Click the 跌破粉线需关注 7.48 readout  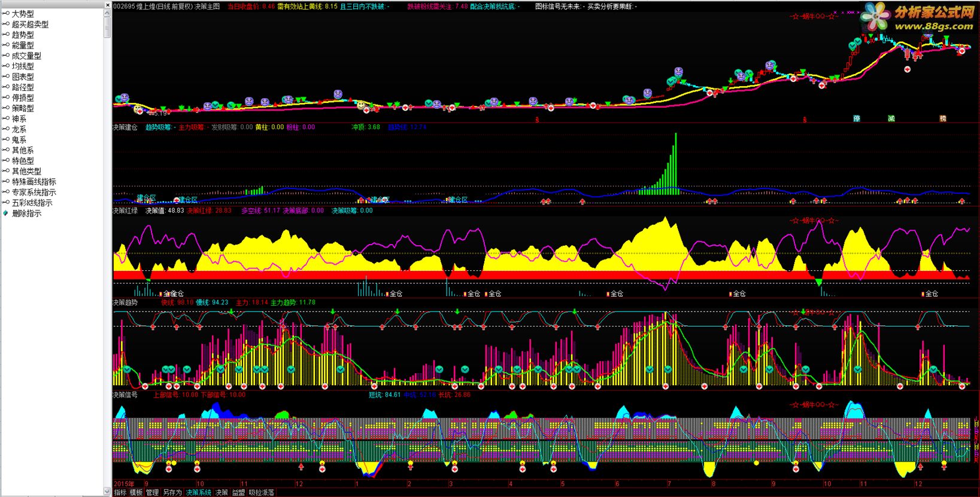click(x=438, y=7)
